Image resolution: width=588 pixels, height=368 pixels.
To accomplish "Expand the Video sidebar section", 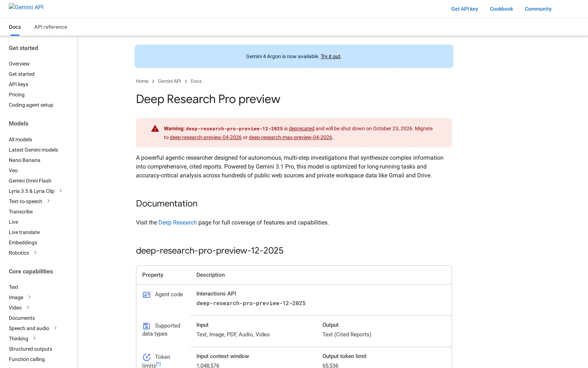I will pos(28,307).
